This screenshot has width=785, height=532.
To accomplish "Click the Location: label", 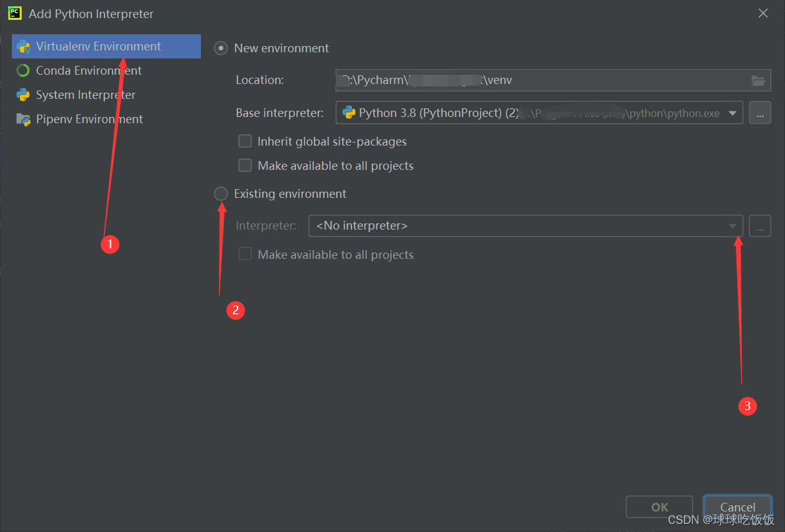I will coord(260,80).
